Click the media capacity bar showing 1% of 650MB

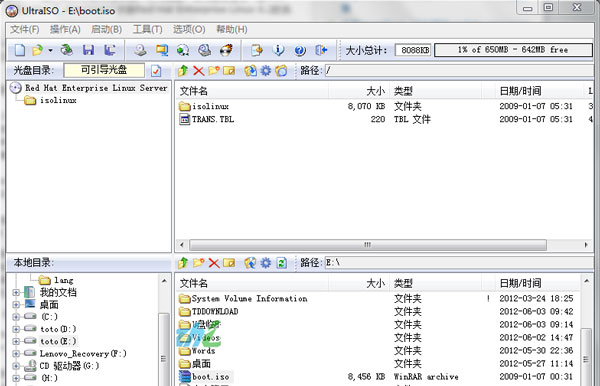pos(514,50)
